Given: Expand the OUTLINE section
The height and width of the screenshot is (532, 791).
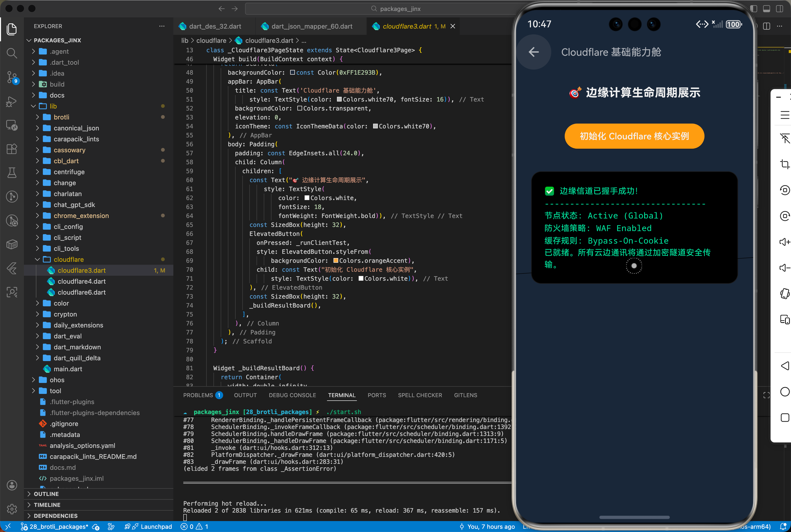Looking at the screenshot, I should click(x=46, y=494).
